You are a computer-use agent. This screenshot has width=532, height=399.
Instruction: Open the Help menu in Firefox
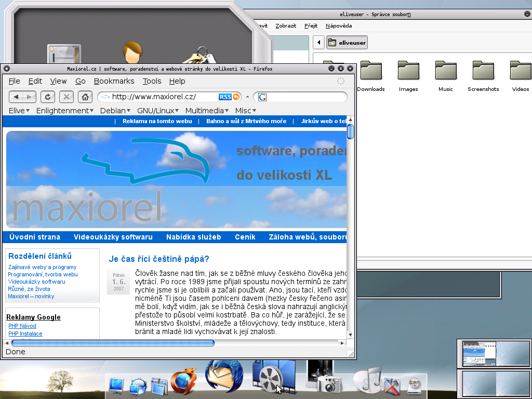pyautogui.click(x=177, y=81)
